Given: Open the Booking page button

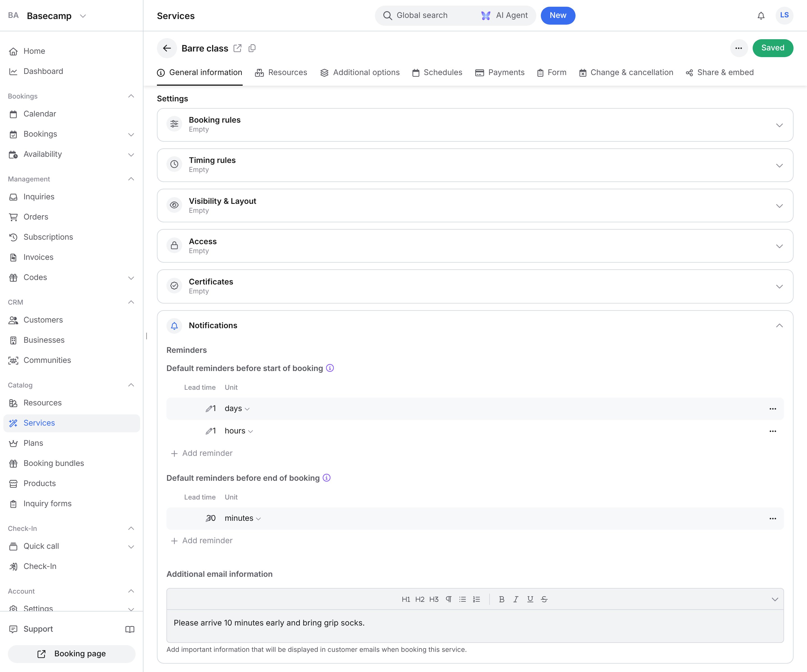Looking at the screenshot, I should [x=71, y=654].
